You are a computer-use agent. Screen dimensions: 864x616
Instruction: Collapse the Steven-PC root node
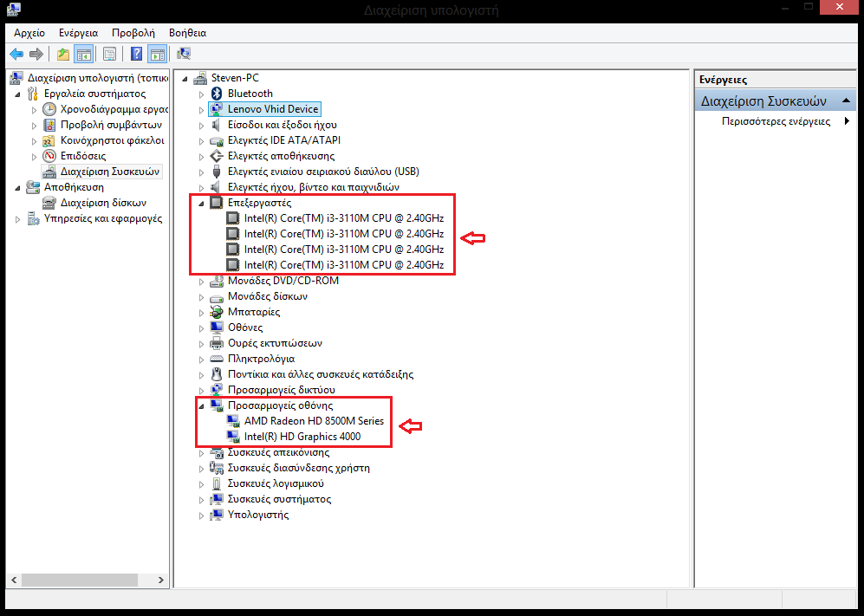pos(185,79)
